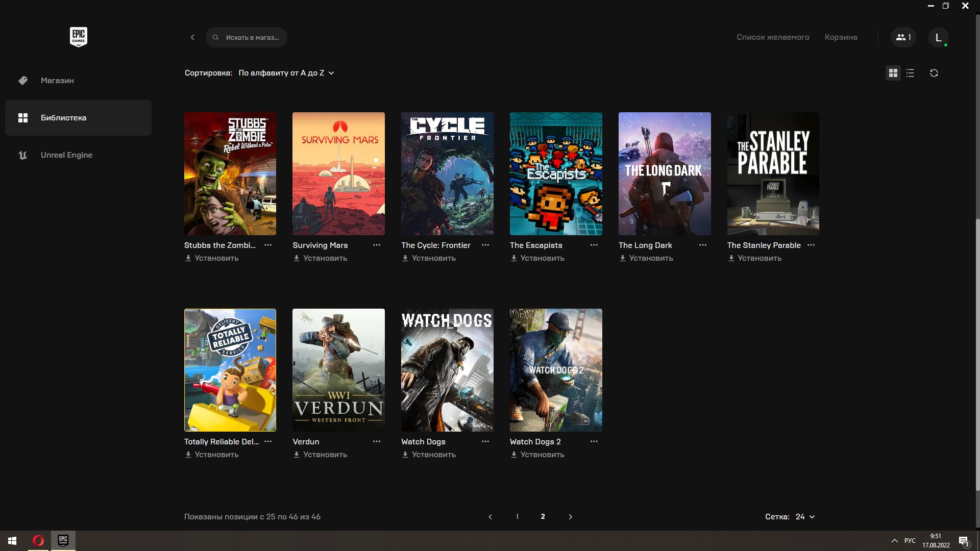This screenshot has width=980, height=551.
Task: Open Surviving Mars cover art
Action: point(338,173)
